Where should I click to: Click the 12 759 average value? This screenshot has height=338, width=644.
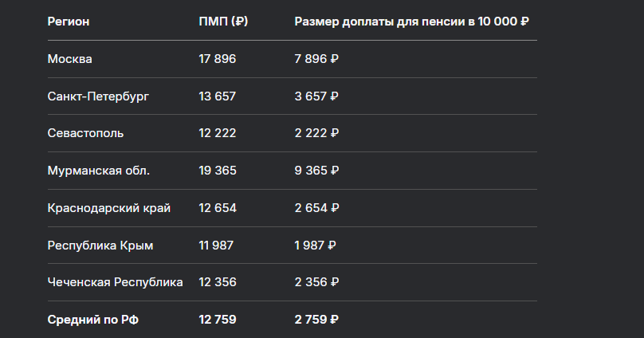pyautogui.click(x=218, y=320)
